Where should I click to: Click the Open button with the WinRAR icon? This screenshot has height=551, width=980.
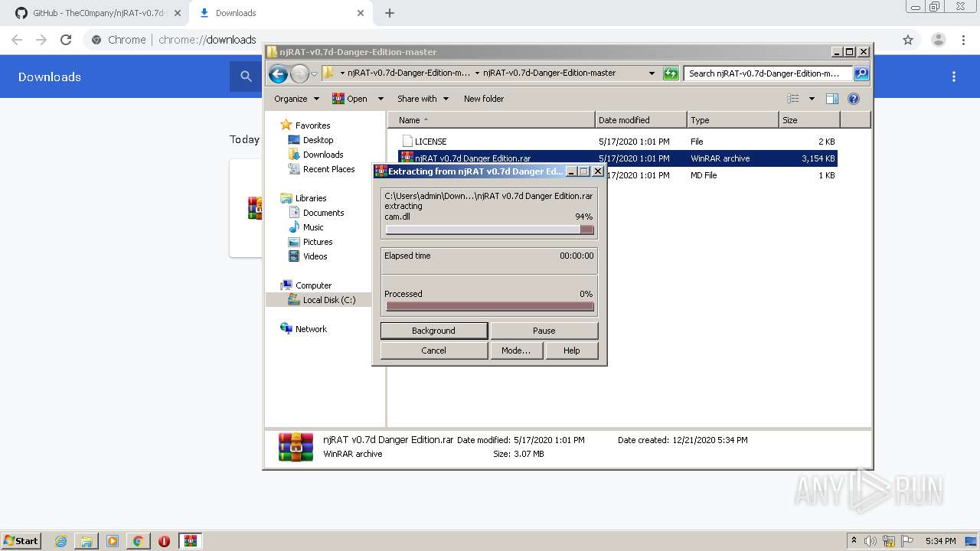(x=350, y=99)
